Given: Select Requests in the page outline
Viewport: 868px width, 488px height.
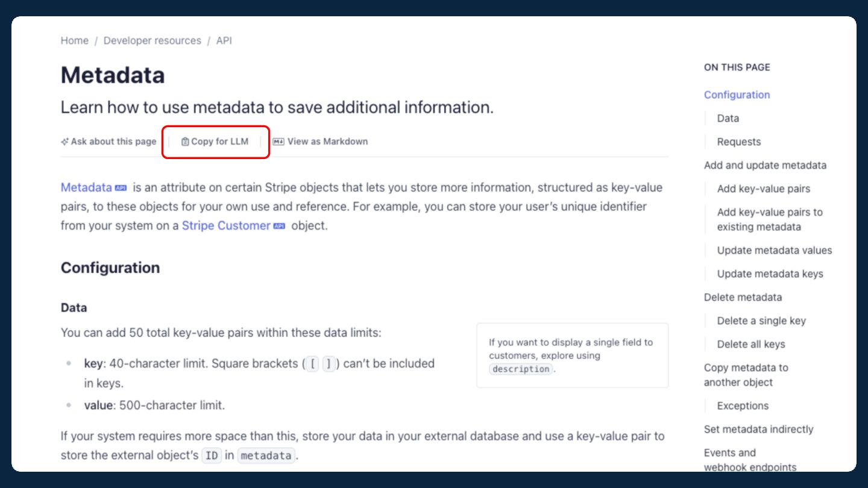Looking at the screenshot, I should click(x=738, y=142).
